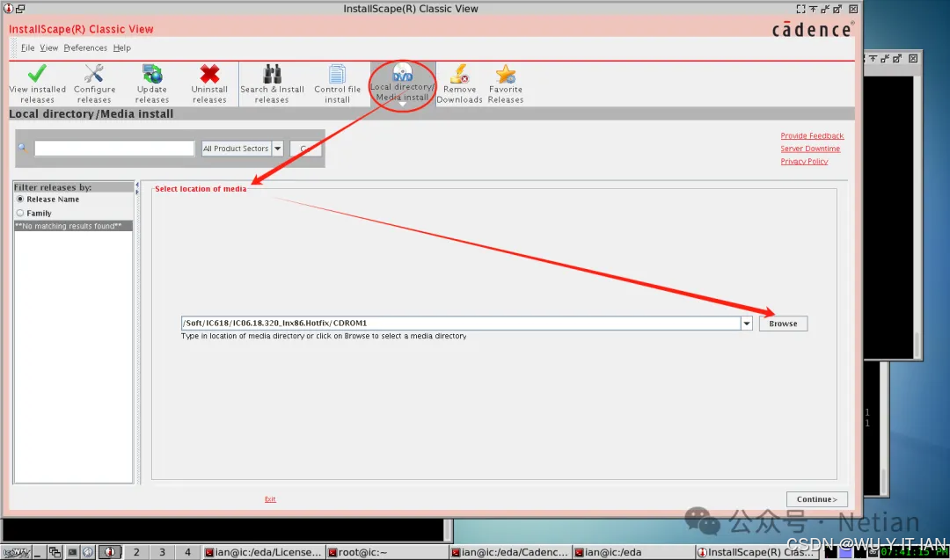This screenshot has width=950, height=560.
Task: Switch to workspace 1 on taskbar
Action: point(110,552)
